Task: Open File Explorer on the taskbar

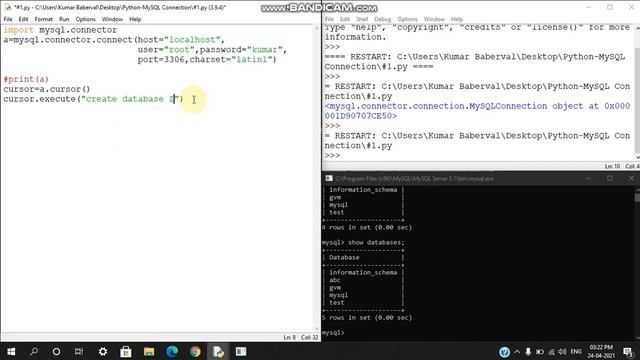Action: (149, 351)
